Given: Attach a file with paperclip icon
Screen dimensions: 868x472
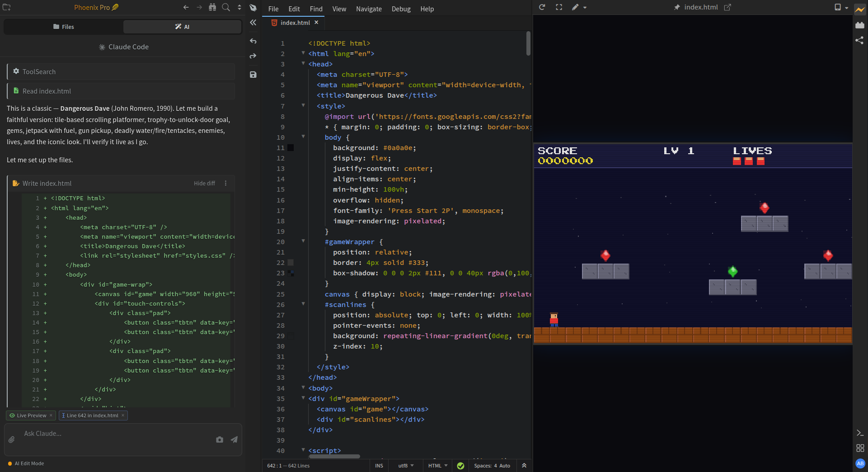Looking at the screenshot, I should tap(12, 439).
